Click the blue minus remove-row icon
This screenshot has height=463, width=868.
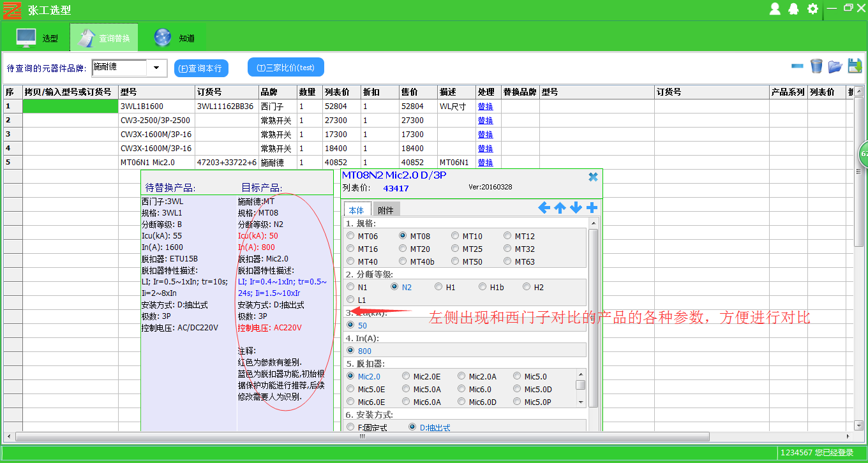[x=797, y=66]
